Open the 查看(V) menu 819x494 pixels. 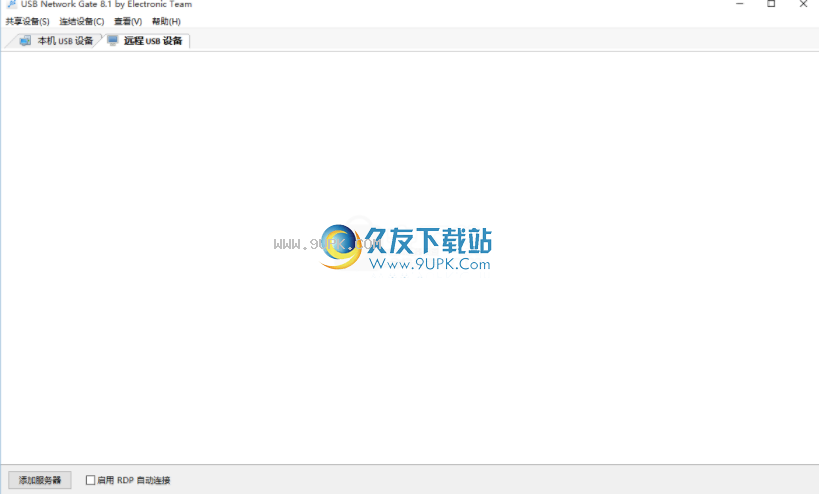click(x=128, y=21)
